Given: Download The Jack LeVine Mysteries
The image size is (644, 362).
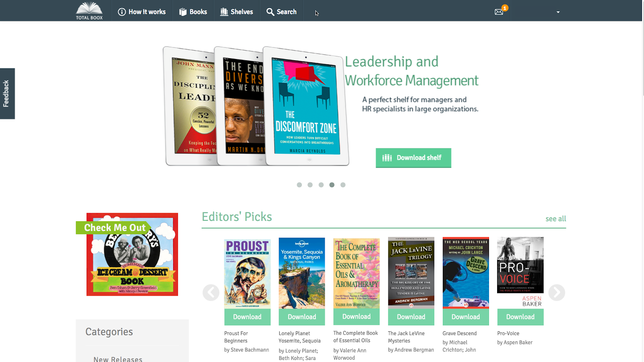Looking at the screenshot, I should (411, 317).
